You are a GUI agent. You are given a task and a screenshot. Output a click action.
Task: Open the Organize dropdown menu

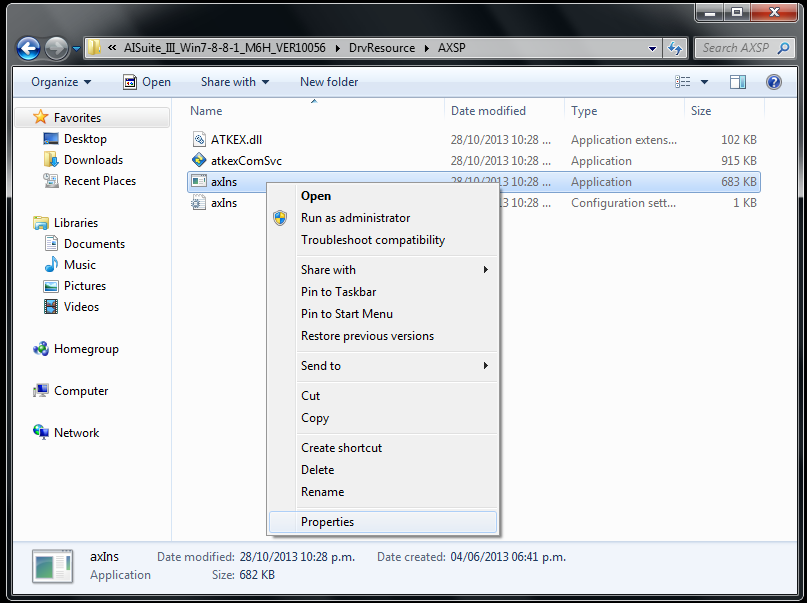(x=60, y=82)
